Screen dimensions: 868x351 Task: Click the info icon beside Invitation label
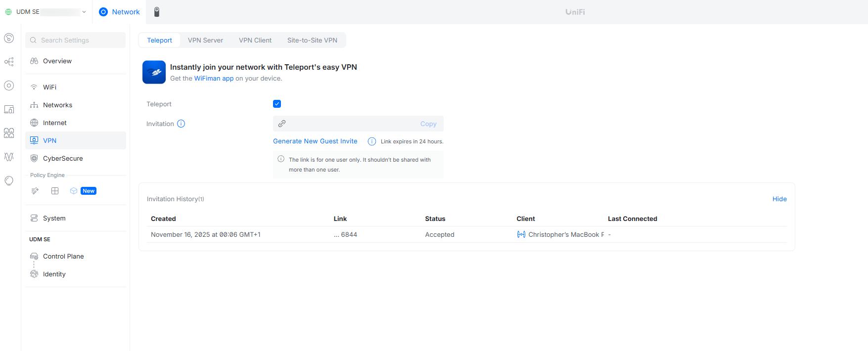click(x=181, y=124)
